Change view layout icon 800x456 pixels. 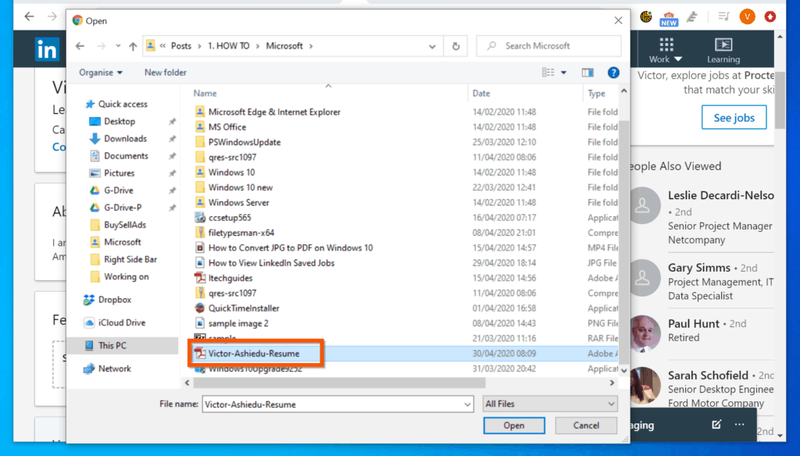pos(548,72)
